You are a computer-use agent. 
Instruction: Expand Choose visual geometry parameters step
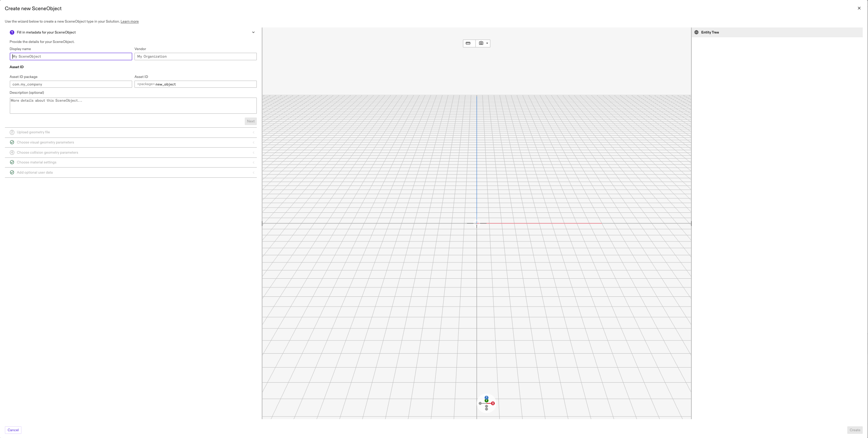[45, 142]
